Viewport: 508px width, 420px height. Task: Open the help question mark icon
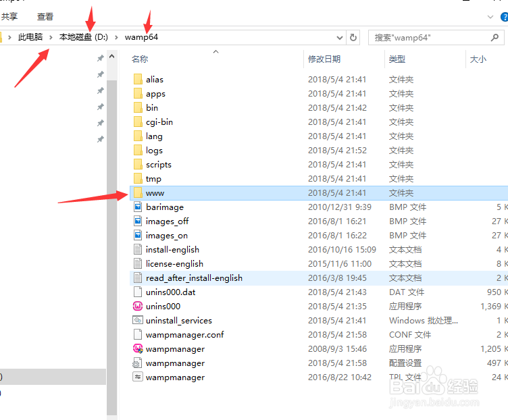tap(505, 17)
